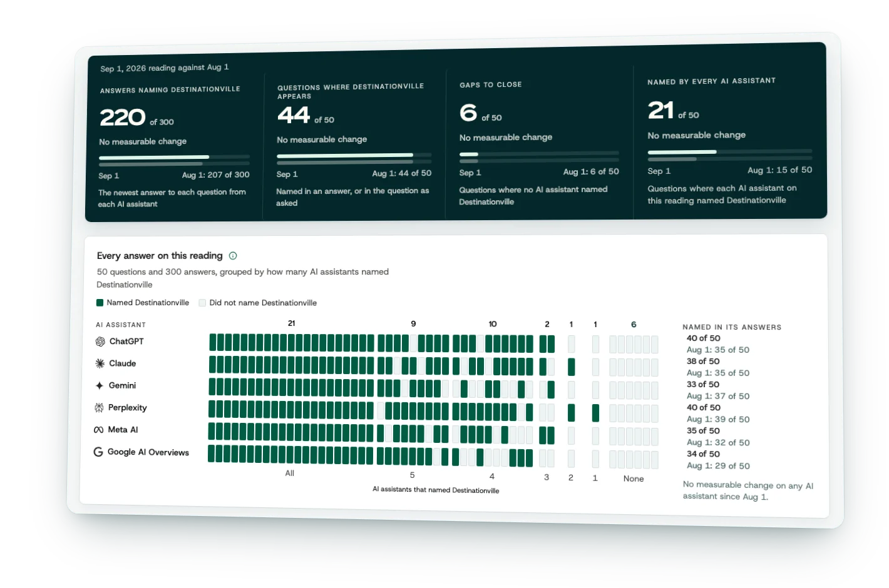This screenshot has width=889, height=588.
Task: Click the Google AI Overviews row label
Action: pyautogui.click(x=148, y=452)
